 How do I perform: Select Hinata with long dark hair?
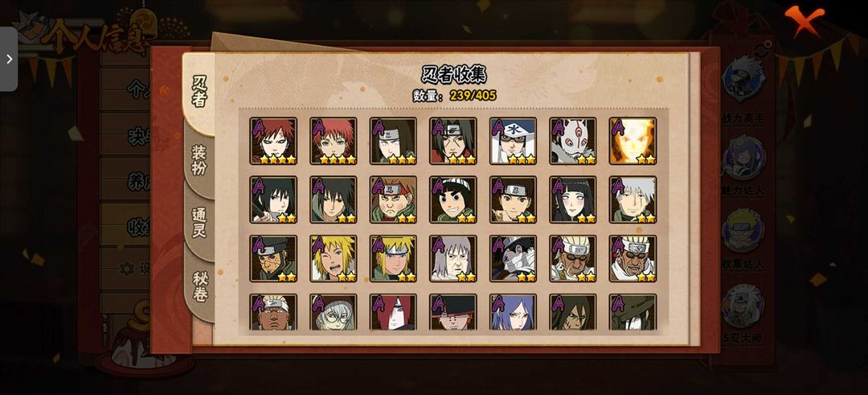573,200
